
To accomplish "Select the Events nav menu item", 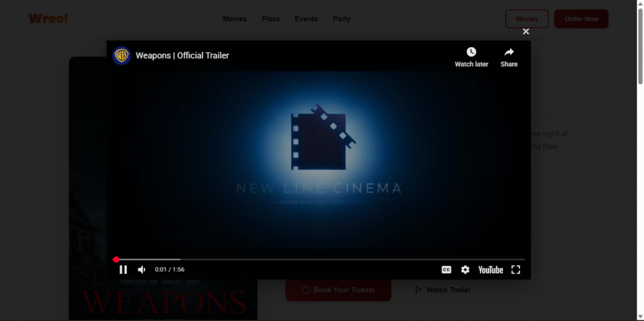I will (x=306, y=19).
